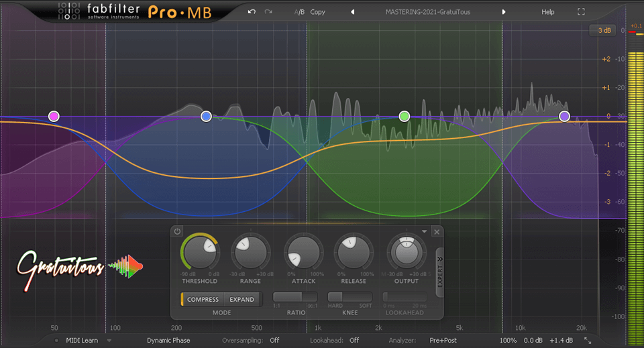Viewport: 644px width, 348px height.
Task: Select the purple high band handle
Action: 565,117
